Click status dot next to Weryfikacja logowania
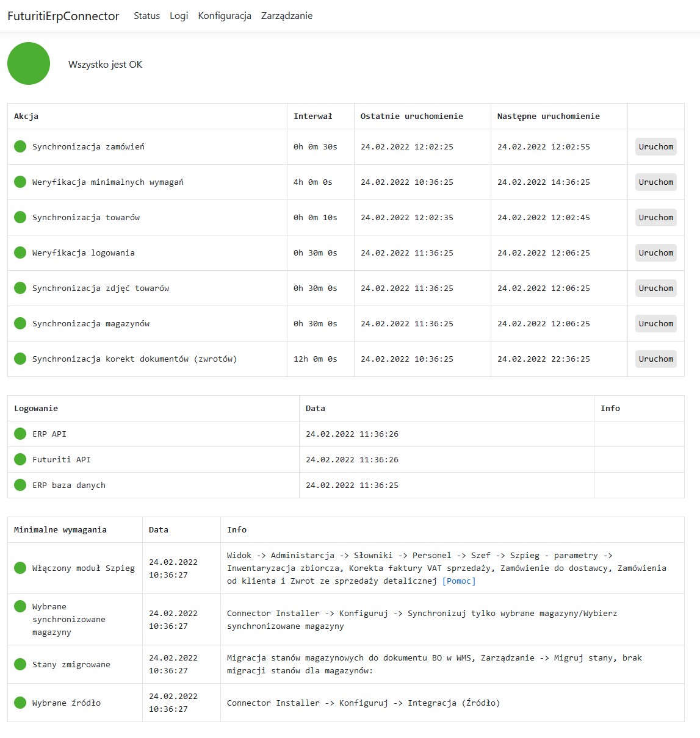This screenshot has height=738, width=700. point(20,253)
